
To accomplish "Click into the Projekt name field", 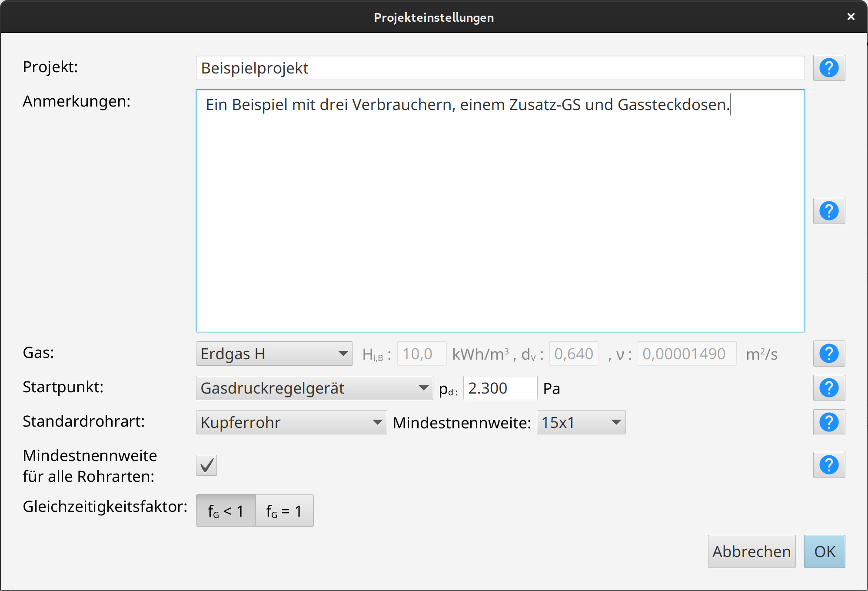I will click(500, 68).
